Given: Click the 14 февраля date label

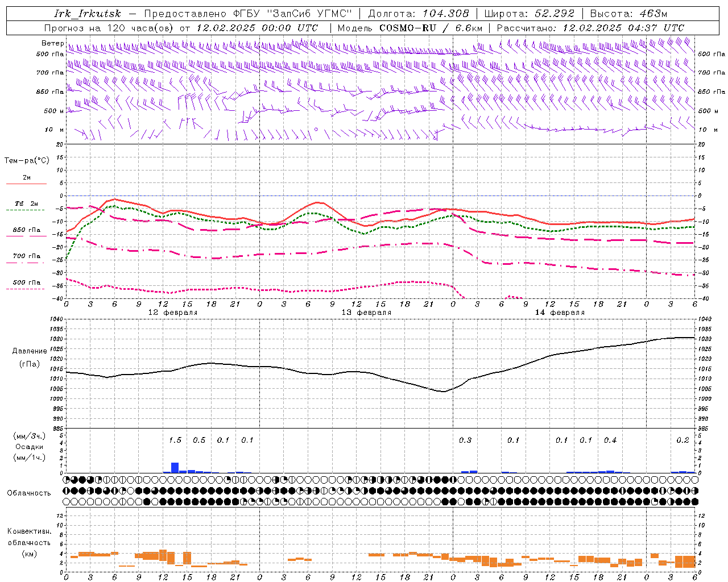Looking at the screenshot, I should coord(560,313).
